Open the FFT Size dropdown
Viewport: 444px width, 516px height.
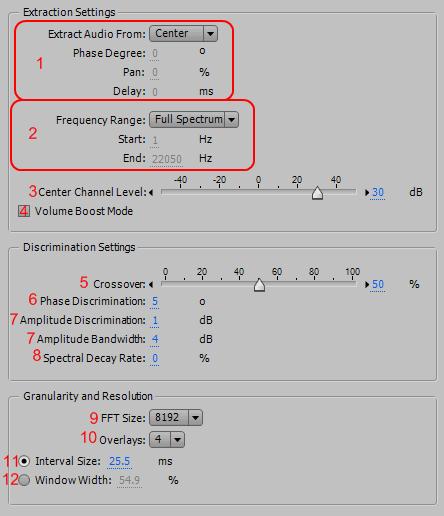(x=176, y=418)
